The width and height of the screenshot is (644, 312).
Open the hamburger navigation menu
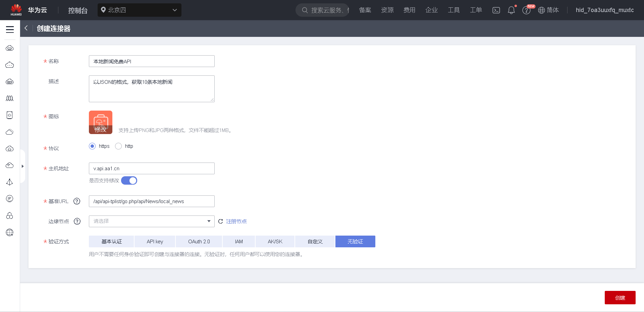(x=10, y=29)
